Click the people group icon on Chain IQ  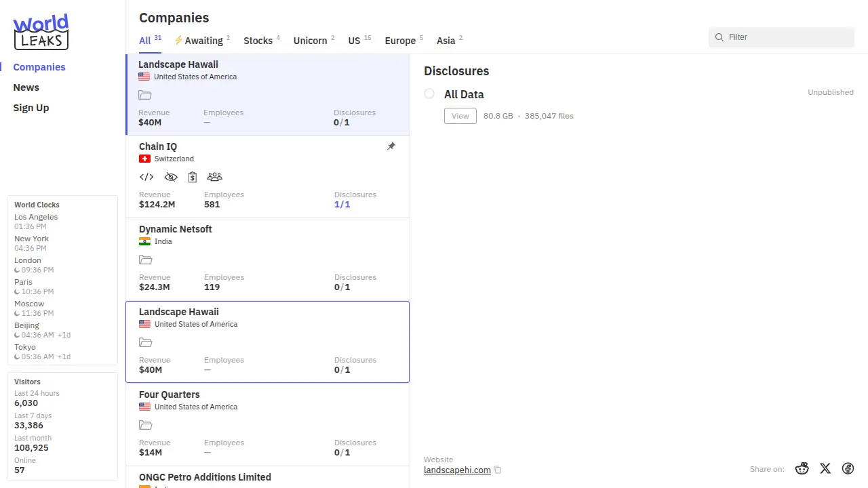click(215, 177)
